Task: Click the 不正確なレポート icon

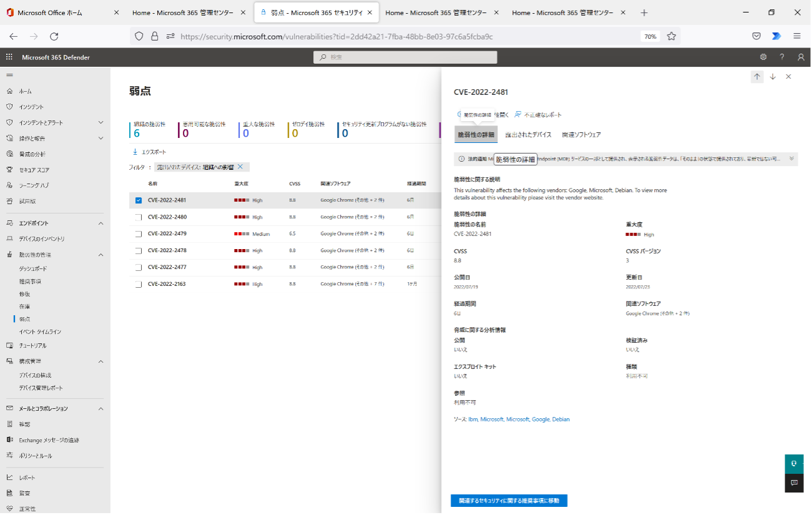Action: [518, 114]
